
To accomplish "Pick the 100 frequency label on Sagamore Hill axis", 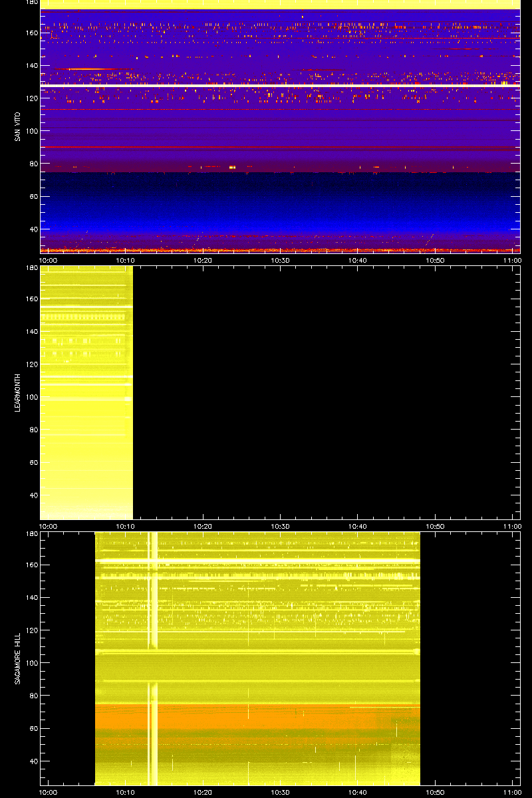I will click(31, 663).
